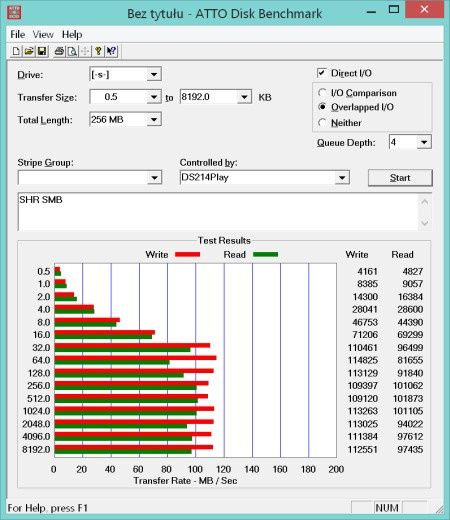Click the New document toolbar icon
Viewport: 450px width, 520px height.
16,51
